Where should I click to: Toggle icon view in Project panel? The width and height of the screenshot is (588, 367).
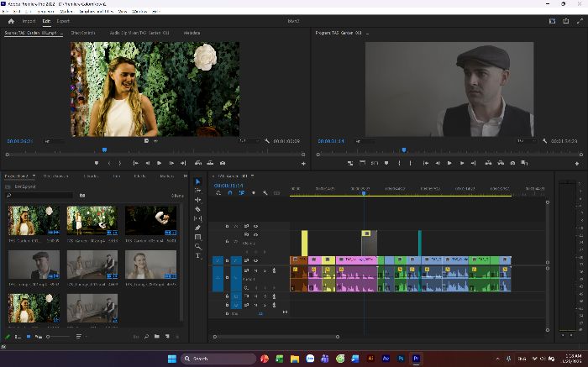click(29, 337)
